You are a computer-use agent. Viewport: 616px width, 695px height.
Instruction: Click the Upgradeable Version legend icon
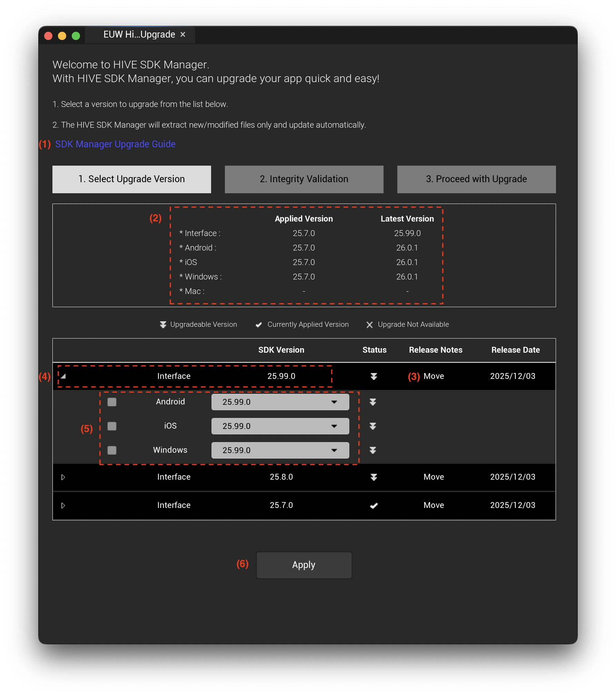163,325
